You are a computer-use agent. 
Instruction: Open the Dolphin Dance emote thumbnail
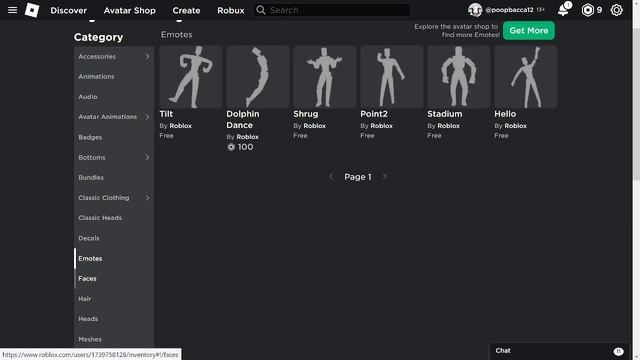pyautogui.click(x=258, y=77)
